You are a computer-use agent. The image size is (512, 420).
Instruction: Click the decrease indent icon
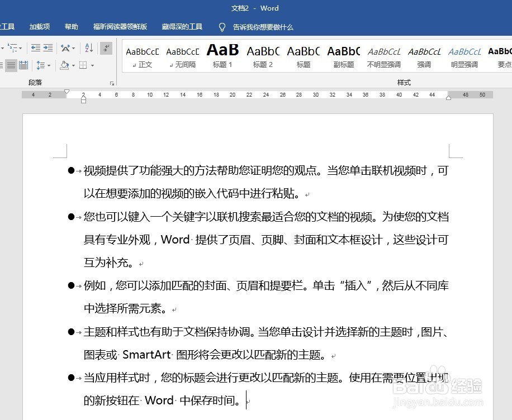click(x=36, y=48)
